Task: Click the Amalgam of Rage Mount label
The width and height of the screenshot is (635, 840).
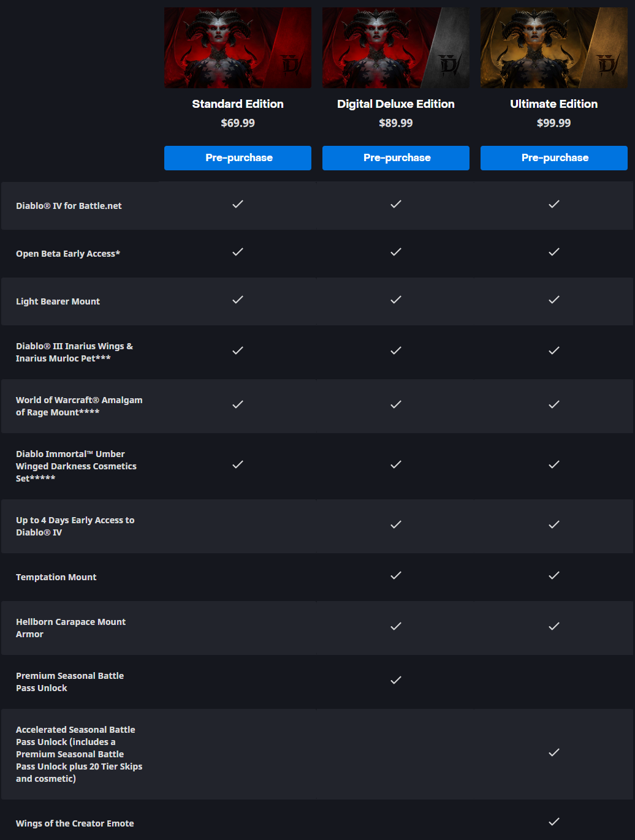Action: pyautogui.click(x=79, y=406)
